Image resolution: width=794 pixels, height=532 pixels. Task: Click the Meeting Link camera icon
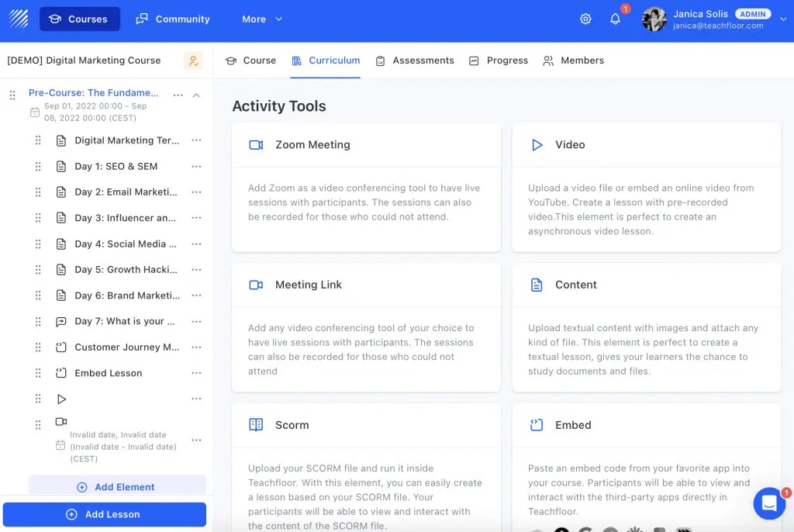pos(256,285)
